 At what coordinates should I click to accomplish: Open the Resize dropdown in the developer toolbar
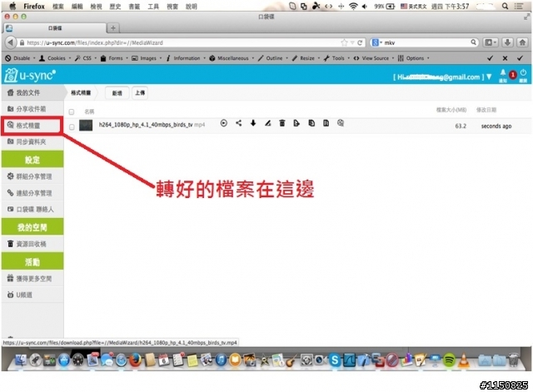pyautogui.click(x=306, y=58)
